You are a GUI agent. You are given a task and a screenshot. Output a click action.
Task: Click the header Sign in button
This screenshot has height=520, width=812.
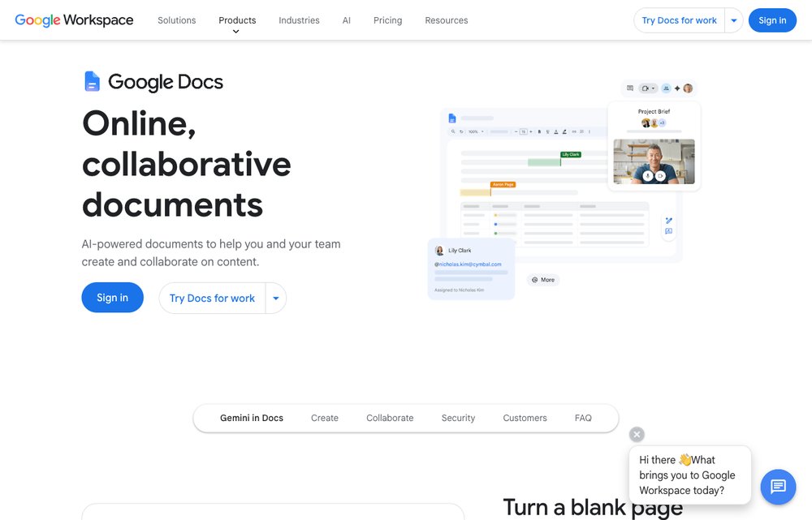pyautogui.click(x=772, y=20)
